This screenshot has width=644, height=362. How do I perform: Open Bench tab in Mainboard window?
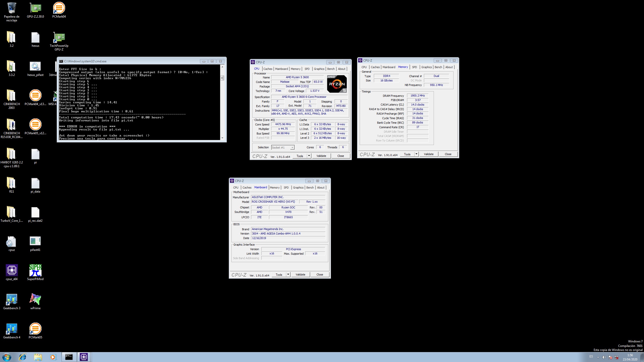tap(310, 188)
